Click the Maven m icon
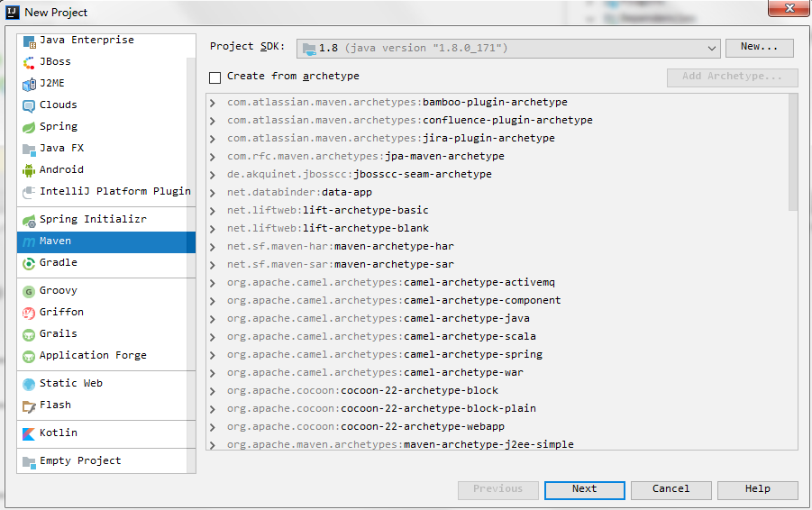 (x=29, y=241)
